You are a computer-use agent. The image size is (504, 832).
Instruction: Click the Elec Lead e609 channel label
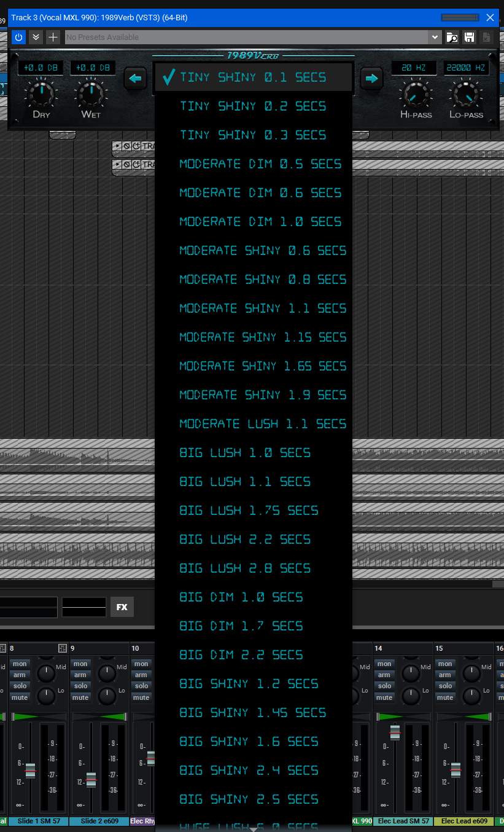pyautogui.click(x=464, y=821)
